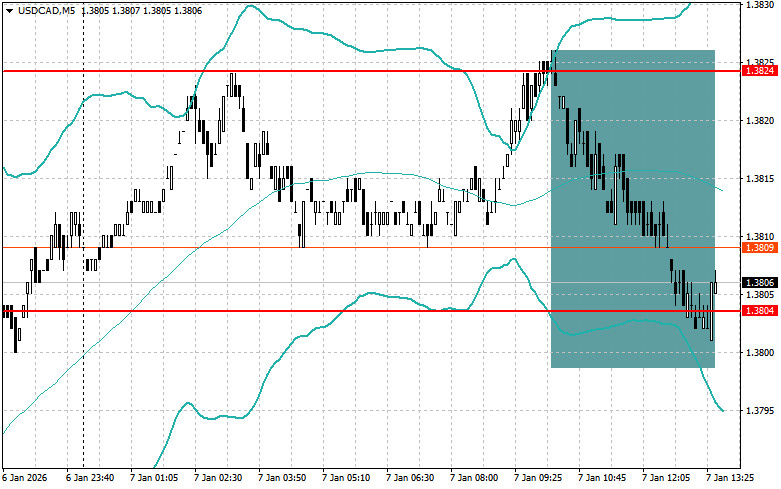
Task: Click the orange 1.3809 price label
Action: click(760, 247)
